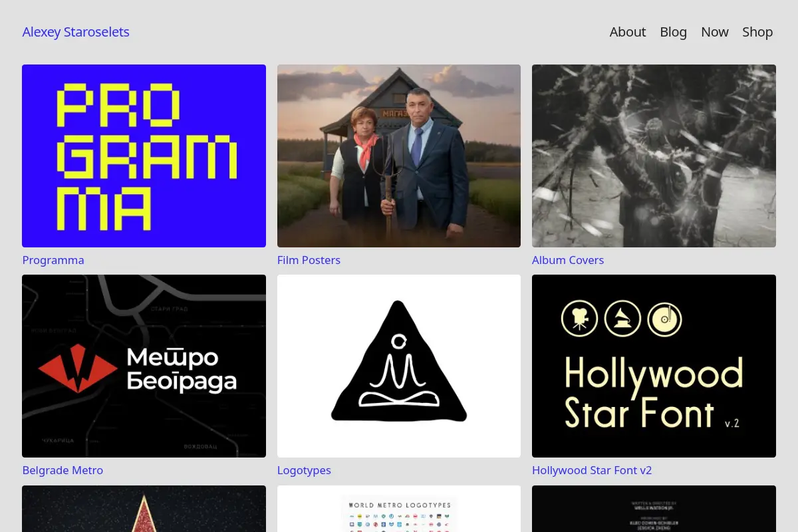Click the Logotypes caption link
The image size is (798, 532).
pyautogui.click(x=304, y=470)
